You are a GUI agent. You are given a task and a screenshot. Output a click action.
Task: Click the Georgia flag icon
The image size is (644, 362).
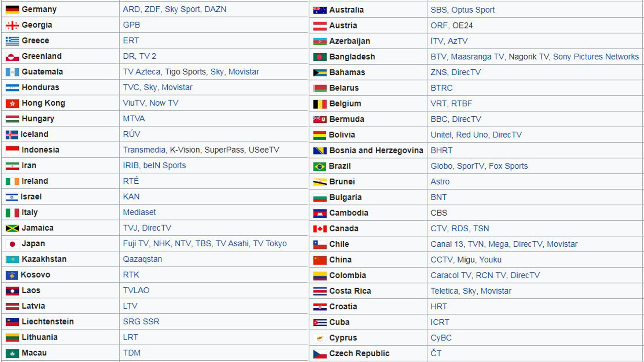(x=12, y=25)
